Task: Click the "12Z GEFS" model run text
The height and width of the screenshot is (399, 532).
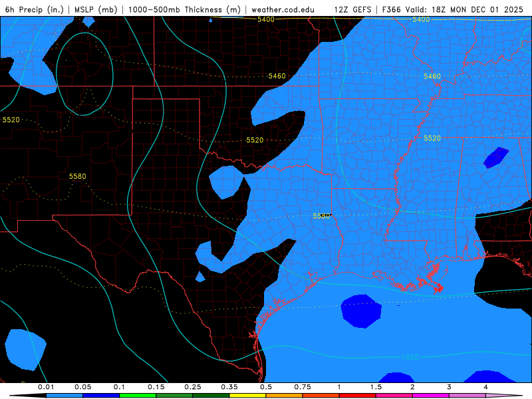Action: point(352,9)
